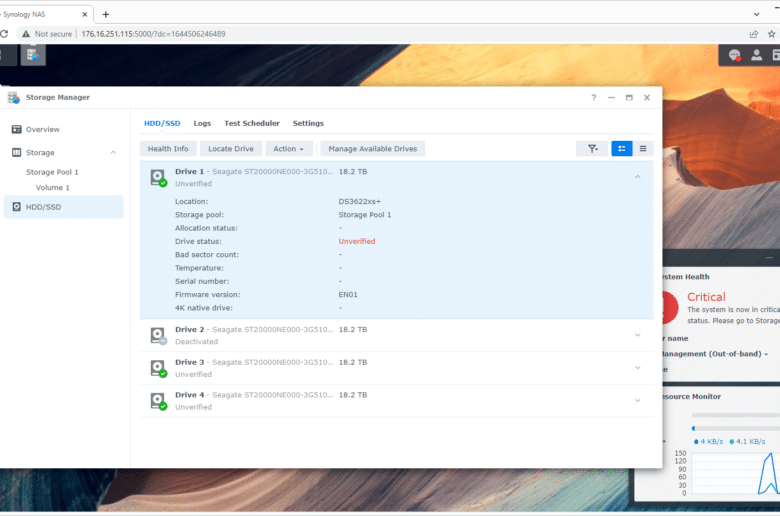Collapse the Storage sidebar section chevron
Viewport: 780px width, 516px height.
(113, 153)
